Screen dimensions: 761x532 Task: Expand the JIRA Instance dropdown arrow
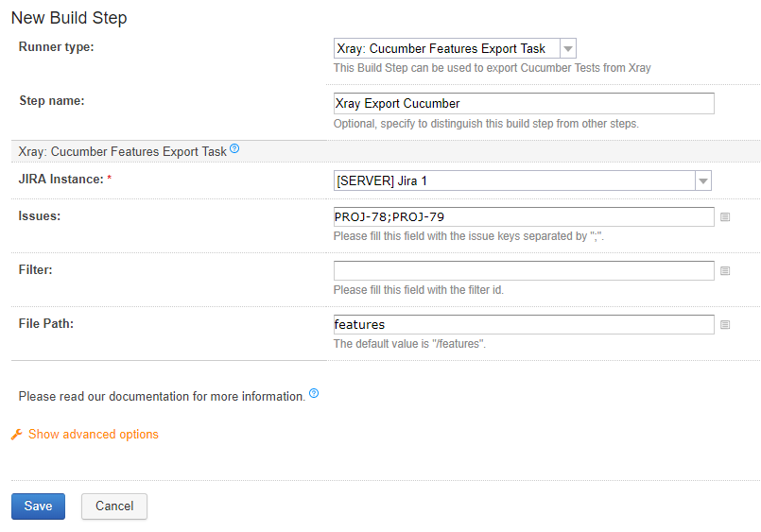(x=702, y=180)
